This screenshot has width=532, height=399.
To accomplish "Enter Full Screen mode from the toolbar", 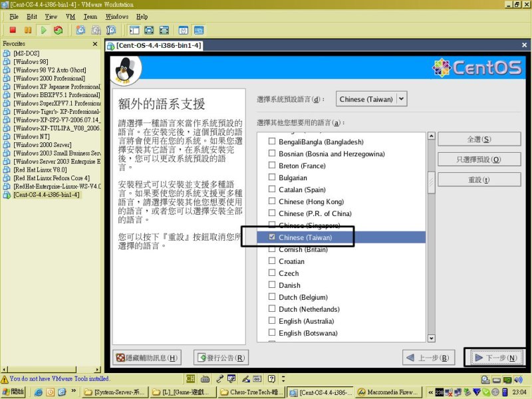I will [x=164, y=30].
